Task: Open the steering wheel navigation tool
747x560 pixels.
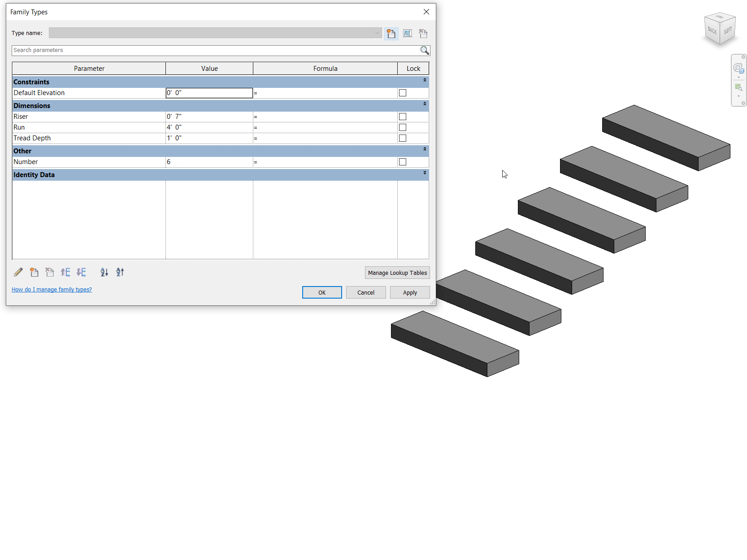Action: tap(738, 68)
